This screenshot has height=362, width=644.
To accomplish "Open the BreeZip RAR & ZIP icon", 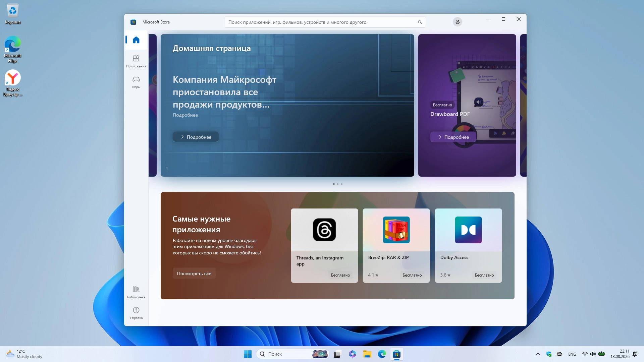I will pos(396,230).
